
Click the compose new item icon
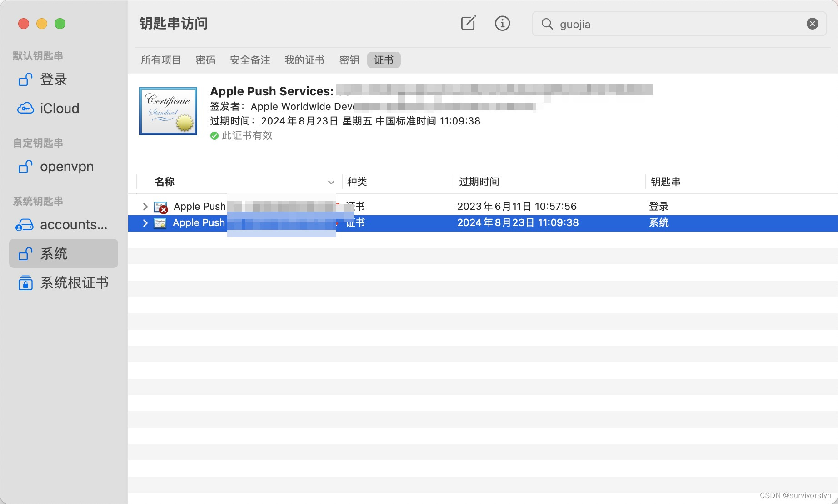tap(468, 23)
